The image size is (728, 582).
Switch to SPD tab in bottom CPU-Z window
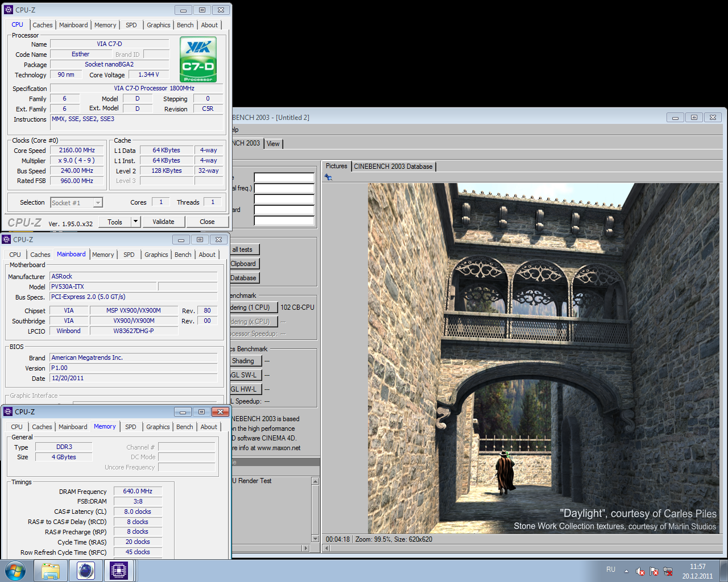(131, 427)
